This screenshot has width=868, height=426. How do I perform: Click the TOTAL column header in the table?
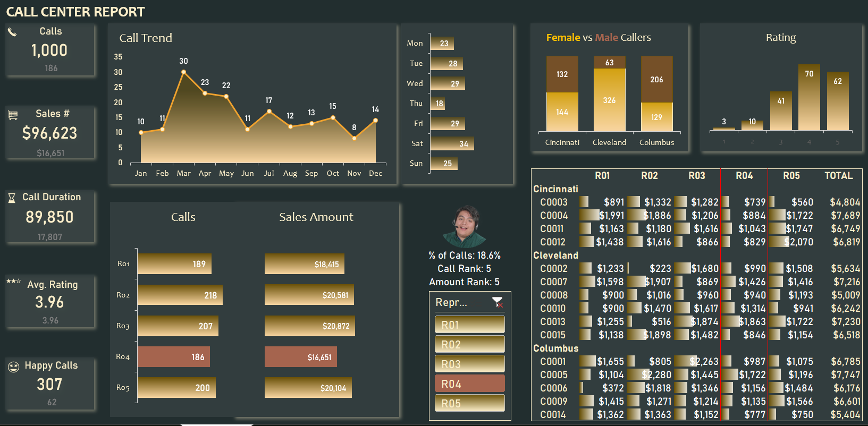pos(838,176)
